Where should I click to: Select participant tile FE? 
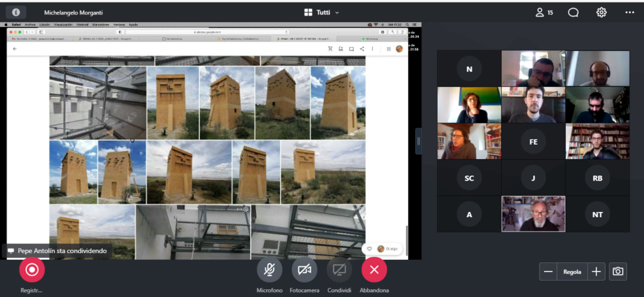[x=533, y=142]
